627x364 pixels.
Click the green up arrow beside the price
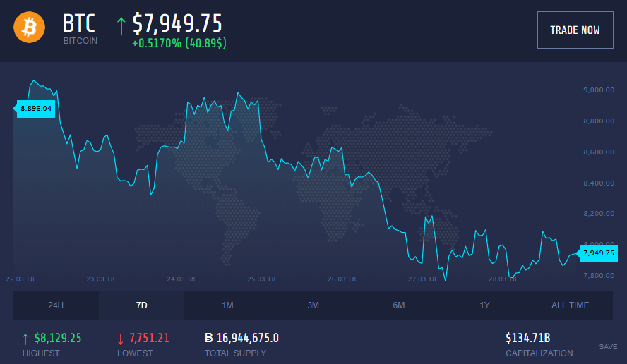121,25
